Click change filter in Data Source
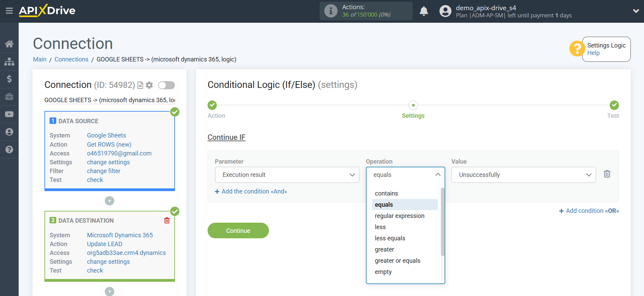644x296 pixels. [x=104, y=171]
